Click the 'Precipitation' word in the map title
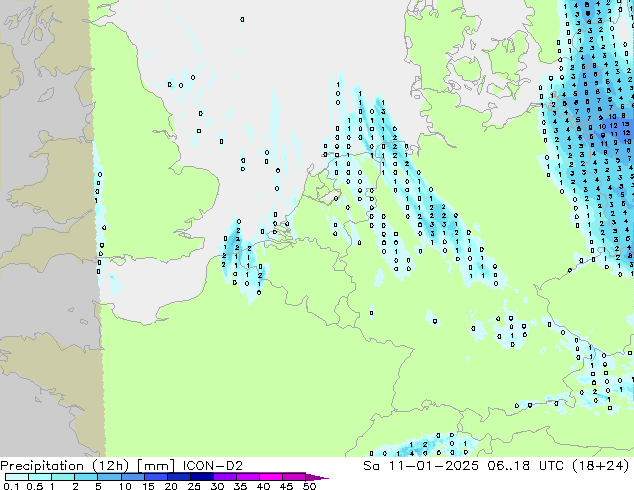Screen dimensions: 634x490 [42, 466]
